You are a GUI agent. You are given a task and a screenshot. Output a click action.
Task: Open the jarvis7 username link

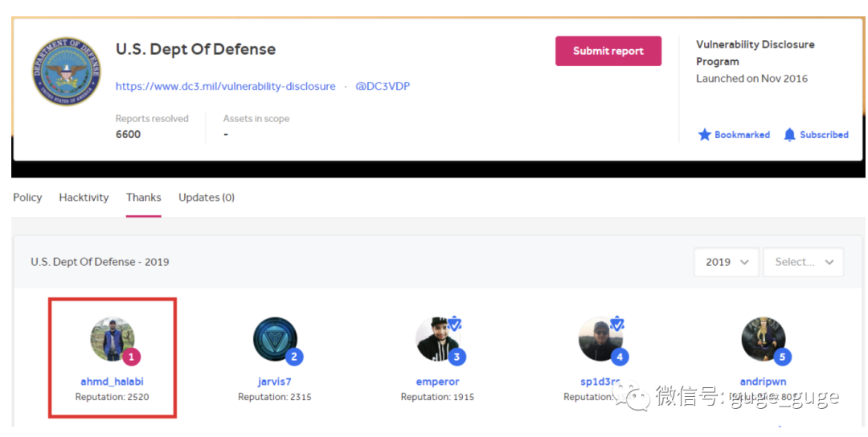(x=275, y=382)
